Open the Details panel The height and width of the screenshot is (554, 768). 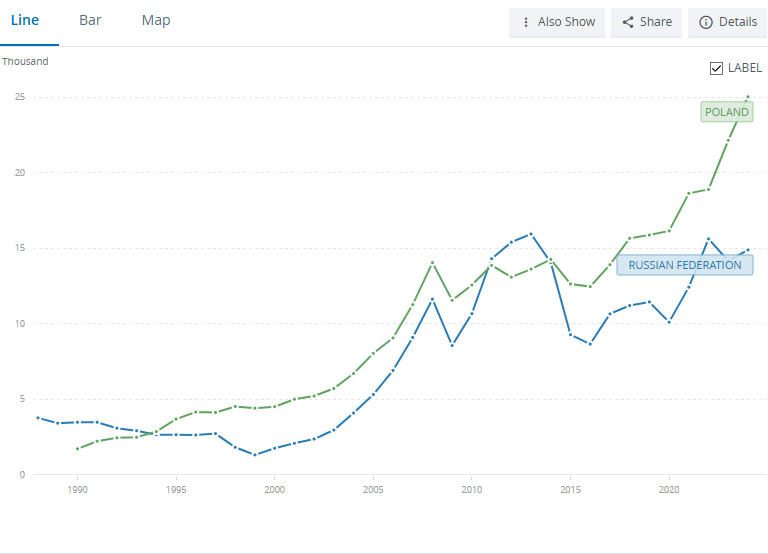727,23
